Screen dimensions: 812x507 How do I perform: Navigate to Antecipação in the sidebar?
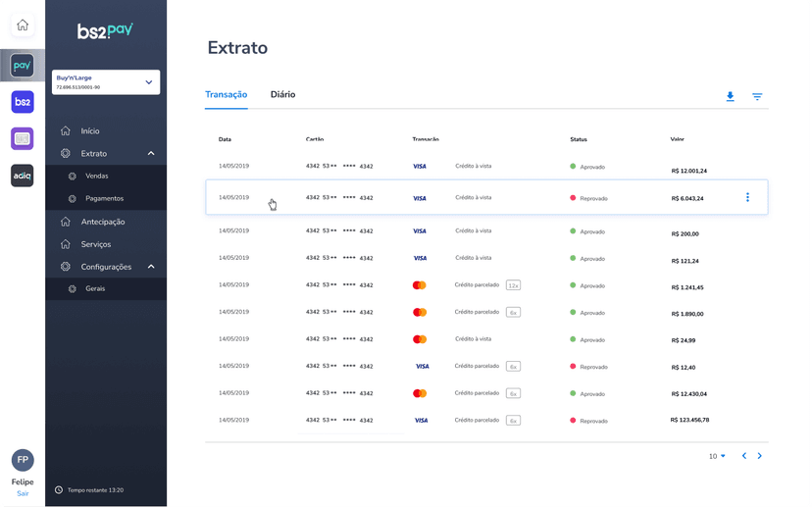pyautogui.click(x=103, y=222)
